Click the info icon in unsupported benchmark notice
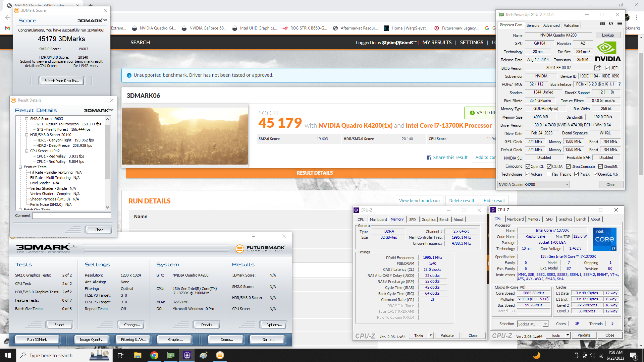 (129, 75)
